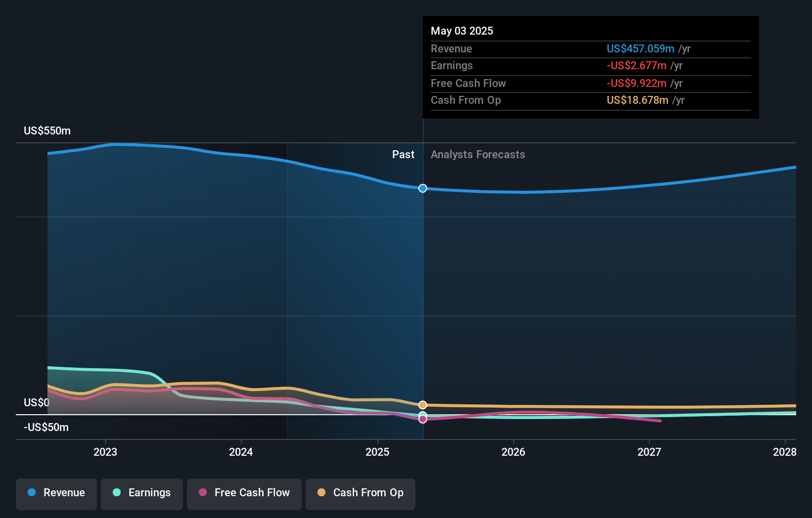The width and height of the screenshot is (812, 518).
Task: Toggle the Revenue legend button
Action: [x=56, y=494]
